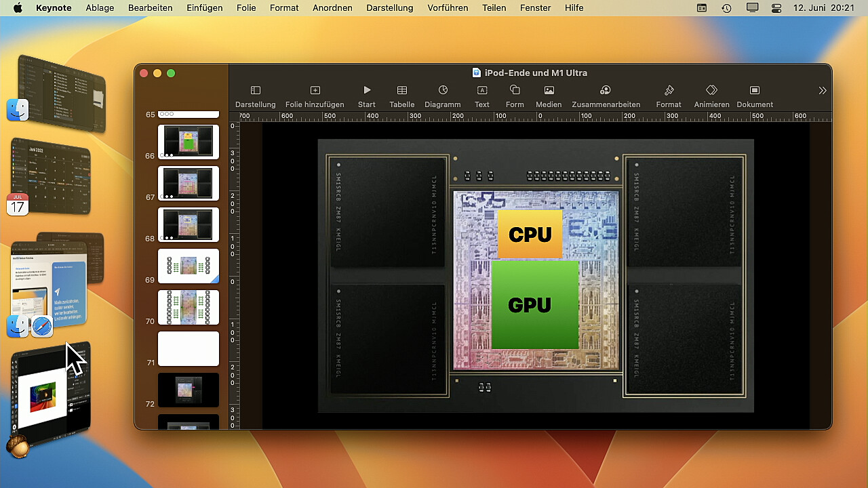Select slide 66 thumbnail
Viewport: 868px width, 488px height.
(189, 142)
